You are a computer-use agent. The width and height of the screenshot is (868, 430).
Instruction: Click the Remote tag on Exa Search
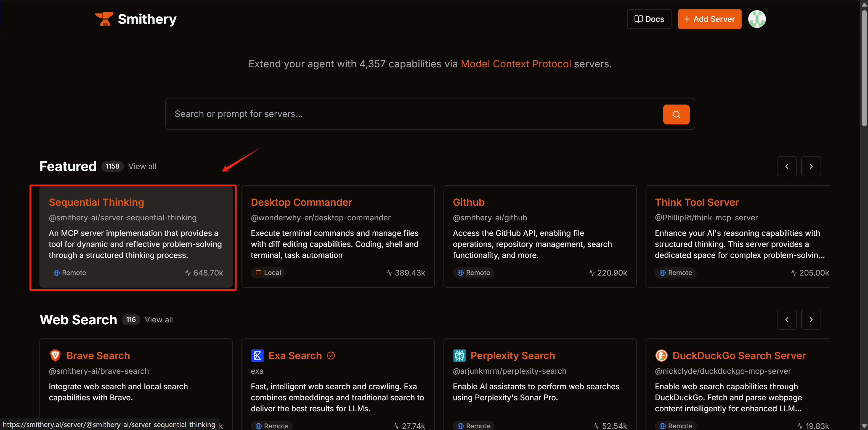(272, 426)
